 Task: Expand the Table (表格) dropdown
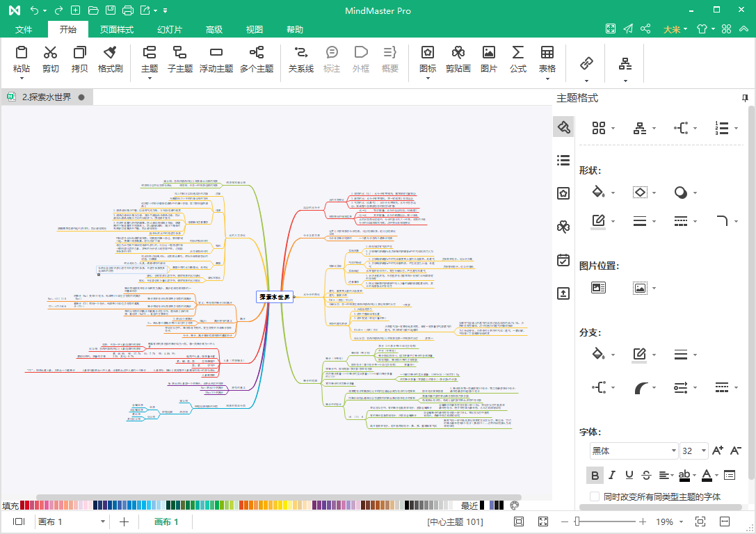click(x=547, y=79)
